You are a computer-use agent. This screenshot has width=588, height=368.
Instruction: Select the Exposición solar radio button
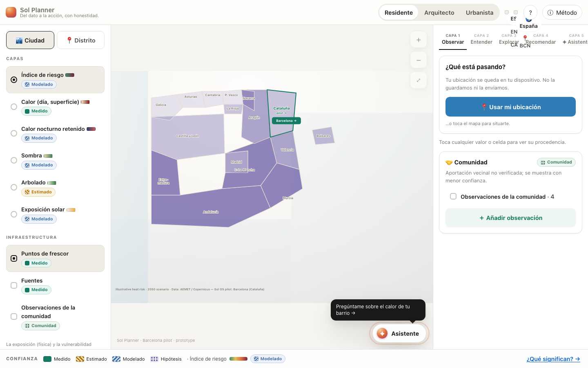tap(14, 214)
